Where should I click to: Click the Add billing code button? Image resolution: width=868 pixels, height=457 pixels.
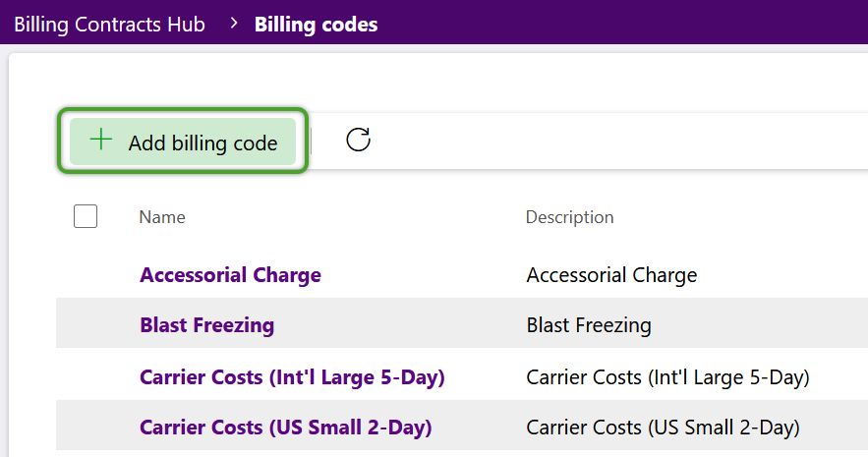point(183,142)
